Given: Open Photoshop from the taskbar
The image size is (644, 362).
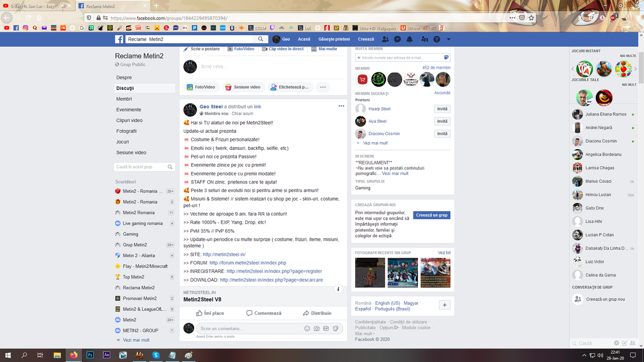Looking at the screenshot, I should coord(90,355).
